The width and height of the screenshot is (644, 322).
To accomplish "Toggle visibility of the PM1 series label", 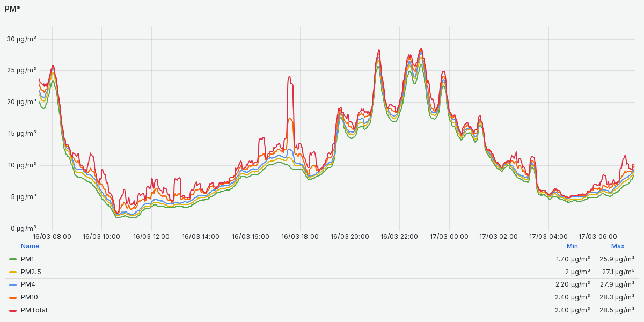I will pos(27,259).
